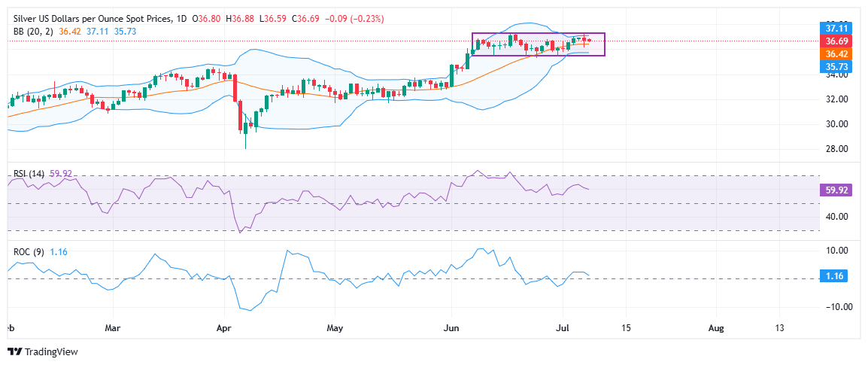Click the Jun label on the time axis
The width and height of the screenshot is (868, 365).
tap(451, 328)
